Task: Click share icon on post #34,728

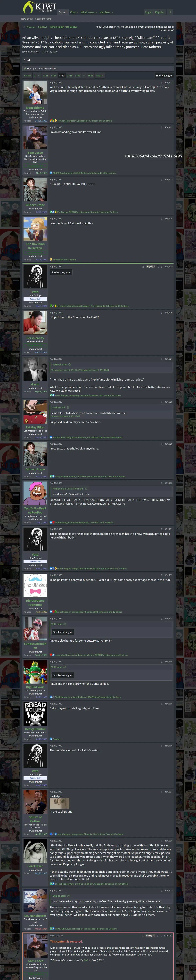Action: point(161,402)
